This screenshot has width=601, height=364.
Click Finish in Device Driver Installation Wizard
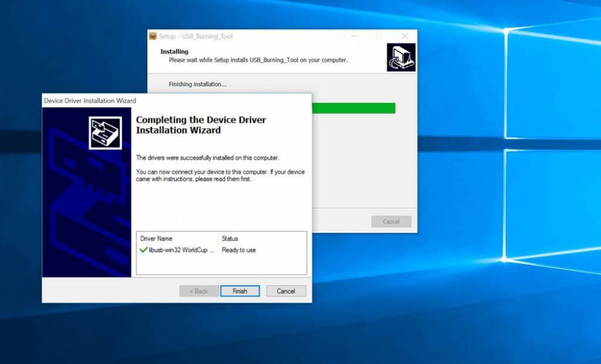click(240, 291)
